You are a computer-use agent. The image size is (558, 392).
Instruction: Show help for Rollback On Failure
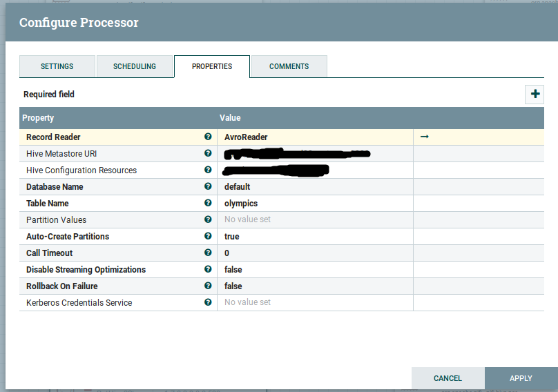[x=208, y=285]
